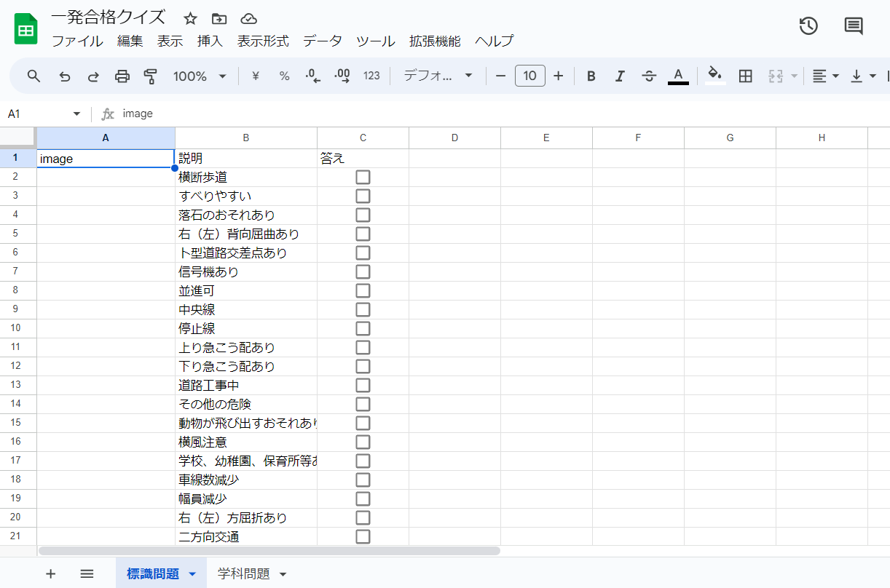Open the データ menu
This screenshot has width=890, height=588.
(323, 41)
